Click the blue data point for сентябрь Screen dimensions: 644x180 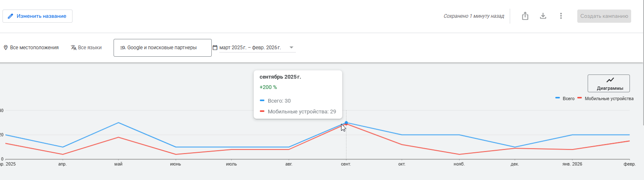point(346,122)
